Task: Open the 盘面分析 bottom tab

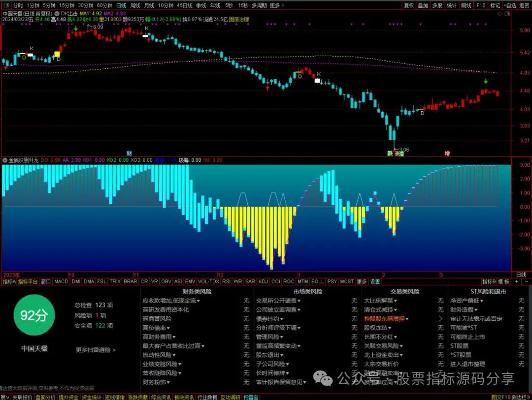Action: tap(45, 397)
